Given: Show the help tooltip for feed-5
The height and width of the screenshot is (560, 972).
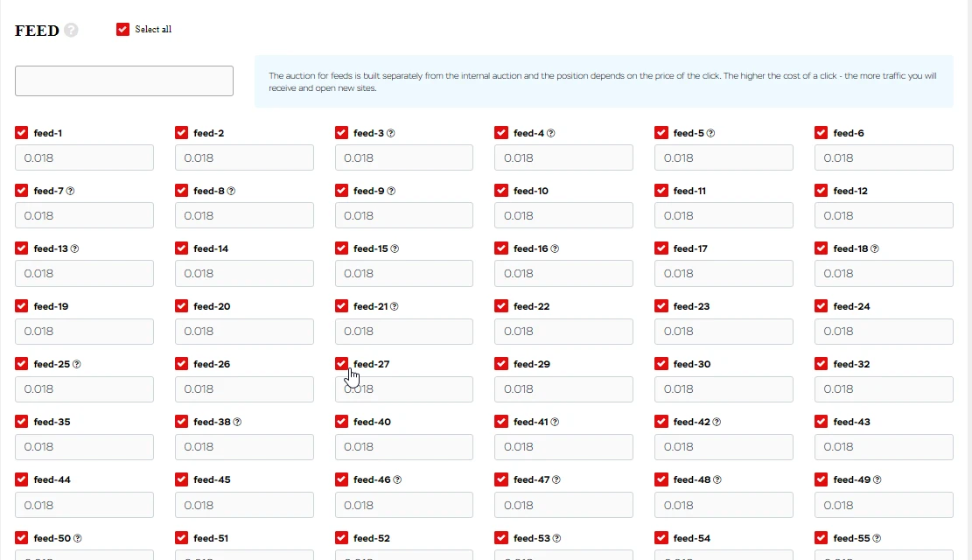Looking at the screenshot, I should 710,133.
